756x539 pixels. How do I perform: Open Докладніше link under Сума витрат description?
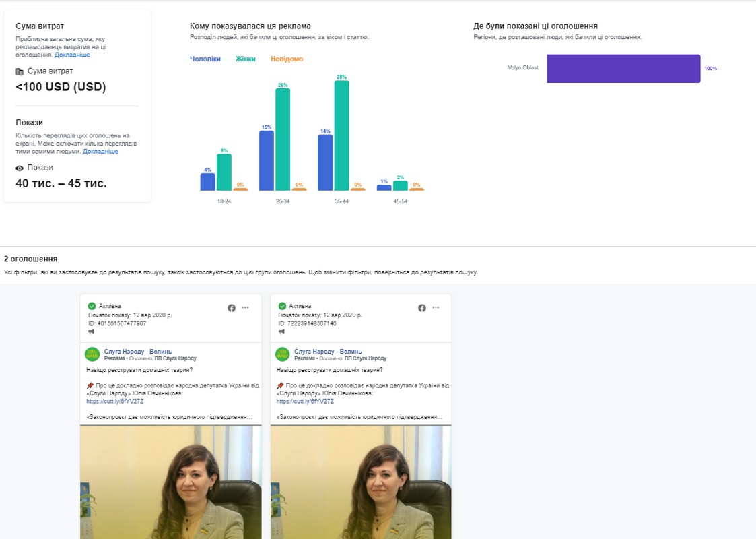[x=72, y=55]
